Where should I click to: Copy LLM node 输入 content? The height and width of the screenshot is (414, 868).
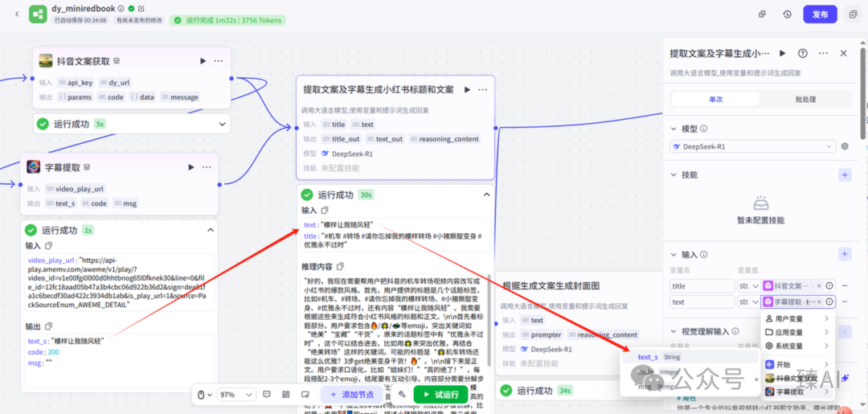pyautogui.click(x=325, y=211)
